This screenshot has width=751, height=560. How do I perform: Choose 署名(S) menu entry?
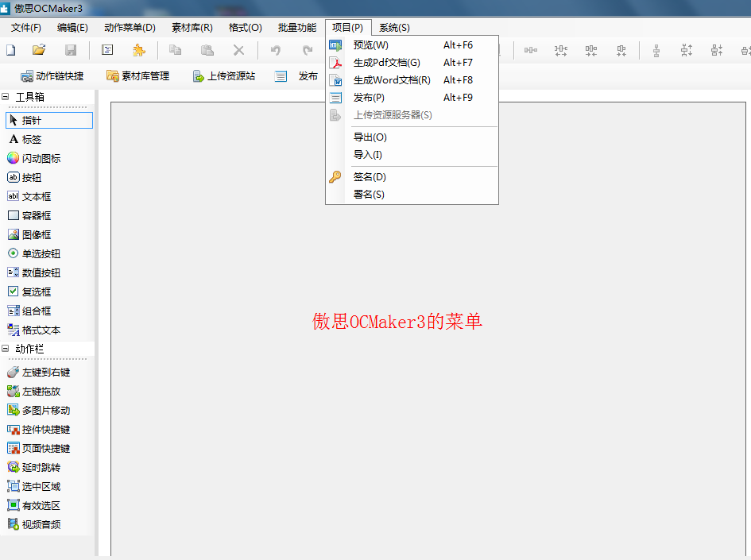[x=412, y=195]
